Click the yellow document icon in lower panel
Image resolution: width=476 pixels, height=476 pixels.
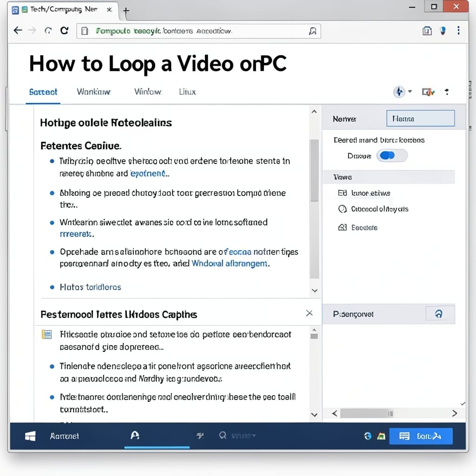pyautogui.click(x=47, y=334)
